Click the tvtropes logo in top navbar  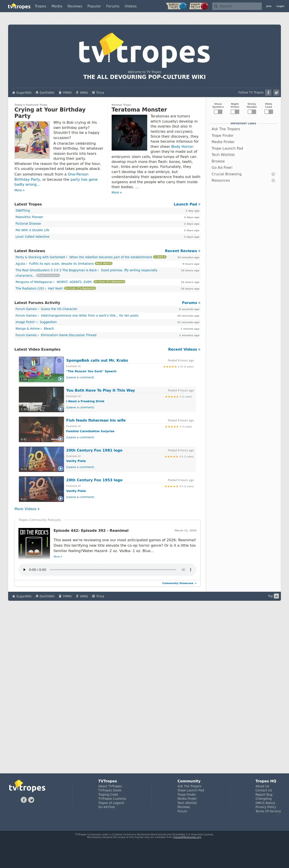[x=19, y=6]
